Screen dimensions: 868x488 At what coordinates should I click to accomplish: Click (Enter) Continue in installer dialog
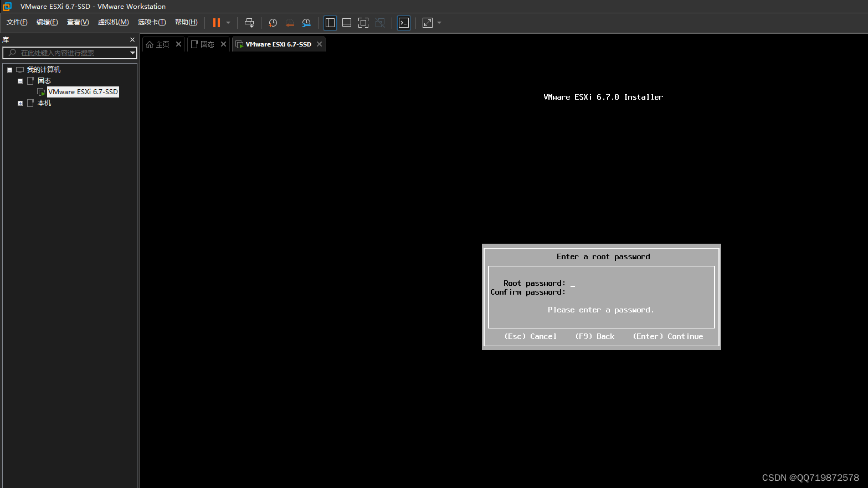click(668, 336)
